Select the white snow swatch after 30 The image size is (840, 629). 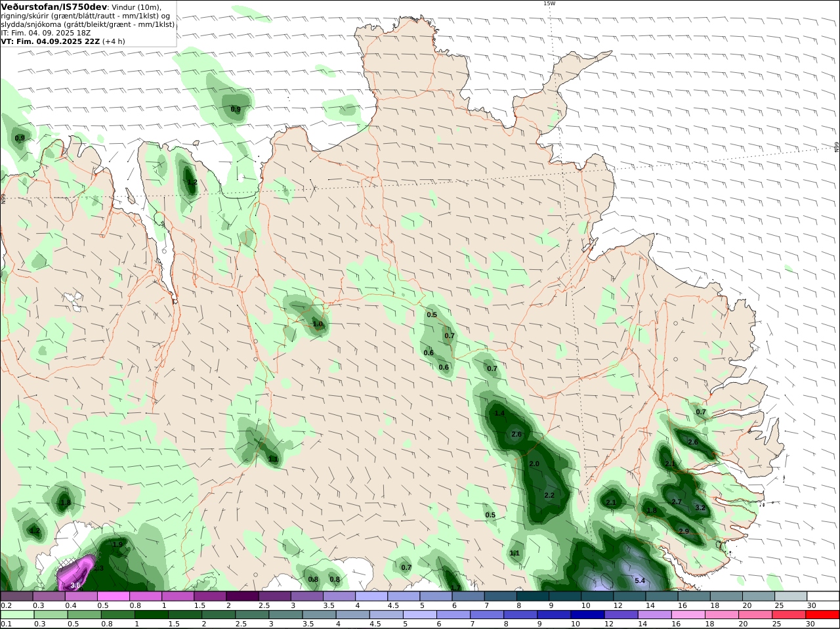[x=824, y=596]
